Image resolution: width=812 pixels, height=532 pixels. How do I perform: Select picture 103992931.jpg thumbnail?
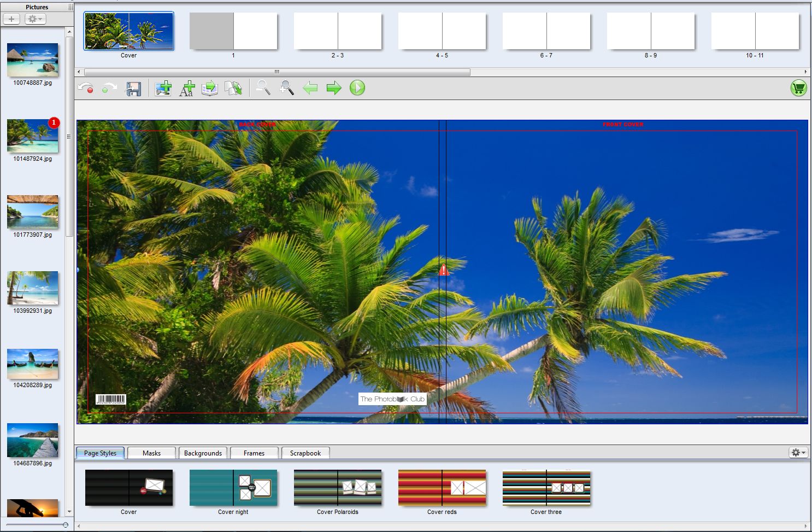click(x=33, y=288)
